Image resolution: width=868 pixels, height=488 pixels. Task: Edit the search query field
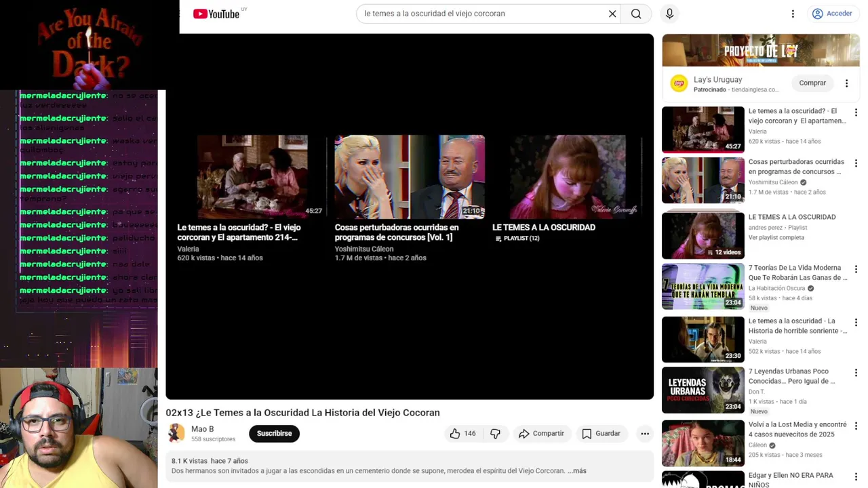click(482, 14)
